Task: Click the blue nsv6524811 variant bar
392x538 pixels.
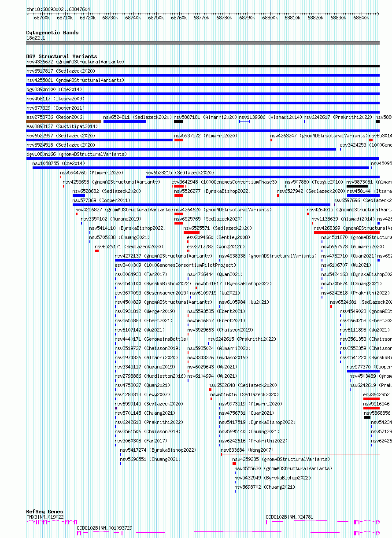Action: (125, 122)
